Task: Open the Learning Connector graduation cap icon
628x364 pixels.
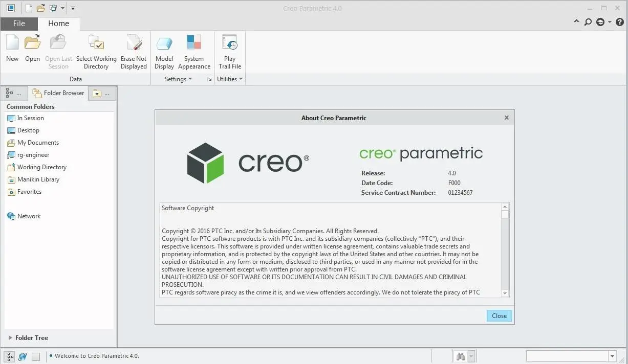Action: 600,22
